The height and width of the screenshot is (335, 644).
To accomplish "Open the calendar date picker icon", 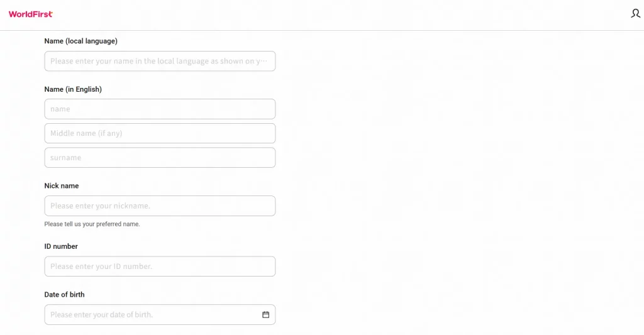I will point(266,314).
